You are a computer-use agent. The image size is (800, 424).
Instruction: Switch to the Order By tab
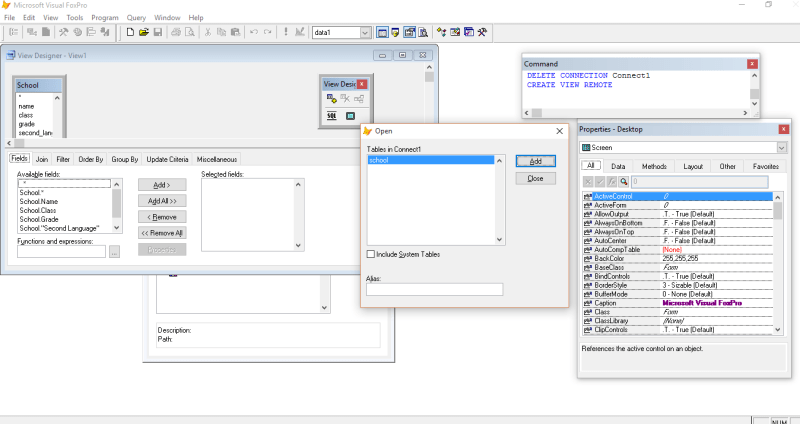coord(91,159)
